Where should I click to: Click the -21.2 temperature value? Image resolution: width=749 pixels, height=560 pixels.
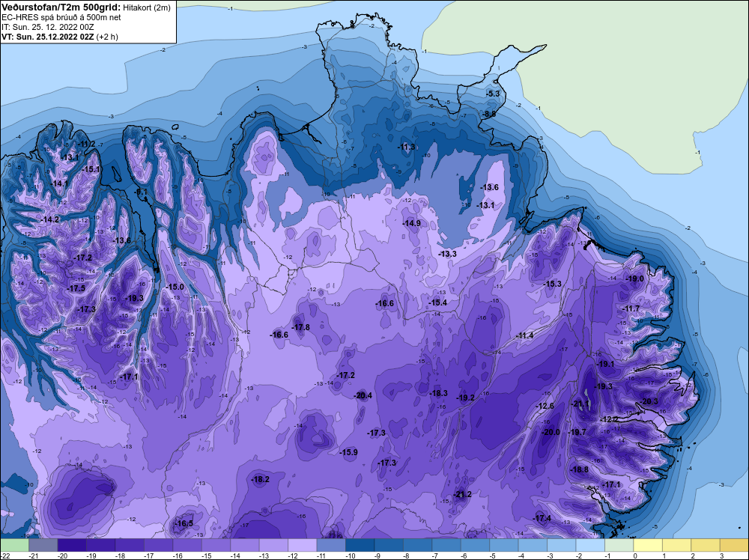[462, 494]
